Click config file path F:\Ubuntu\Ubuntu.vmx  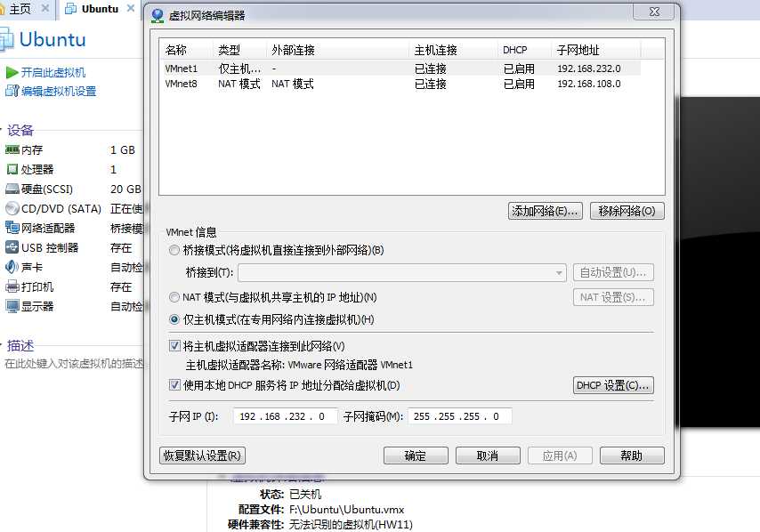tap(346, 509)
